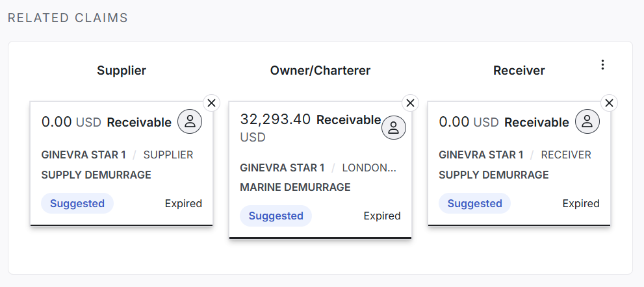
Task: Click Suggested badge on Supplier card
Action: coord(77,203)
